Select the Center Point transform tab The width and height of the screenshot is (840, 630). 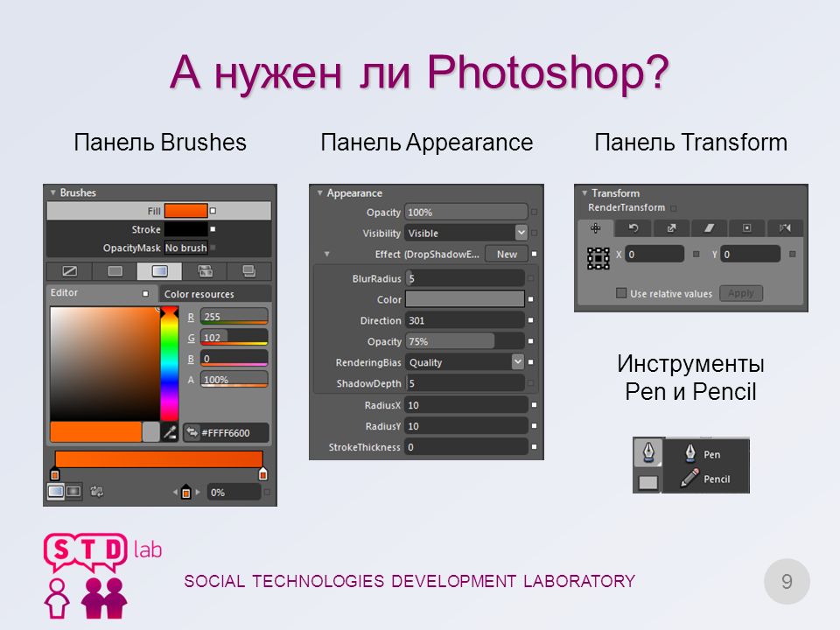[746, 228]
